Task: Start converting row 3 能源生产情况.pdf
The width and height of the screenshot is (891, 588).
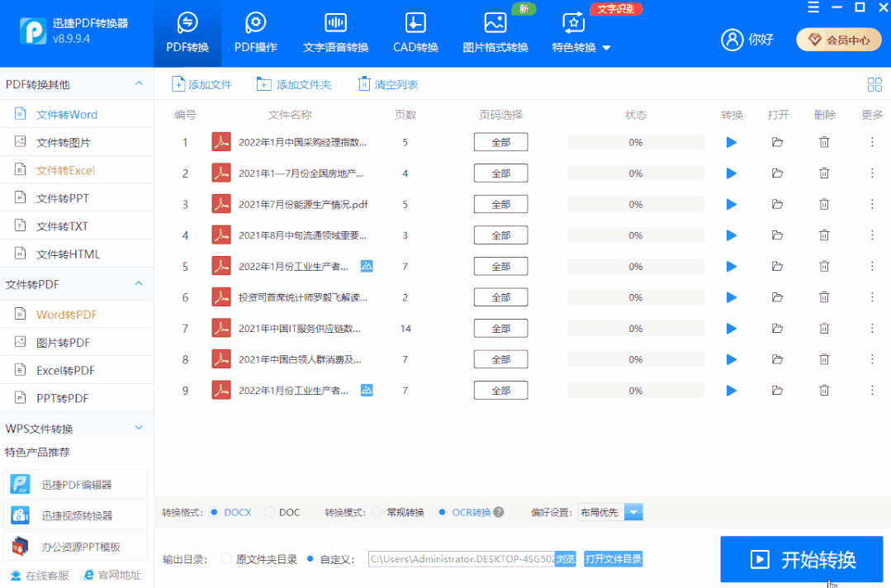Action: (x=732, y=205)
